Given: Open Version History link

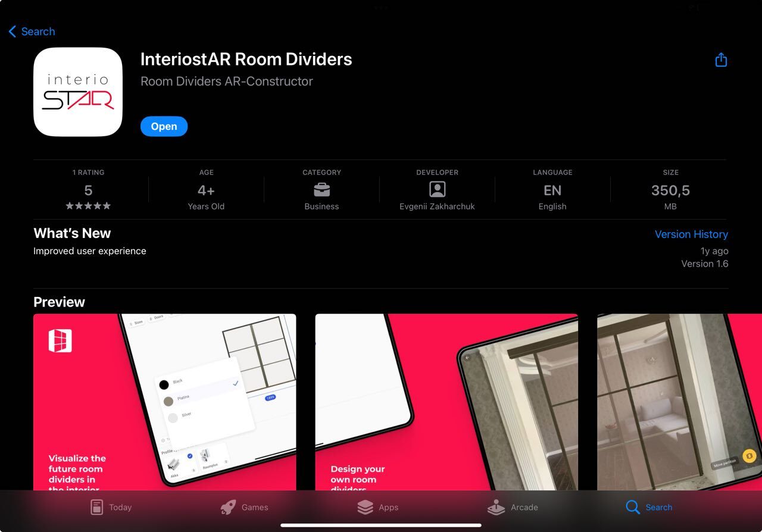Looking at the screenshot, I should click(x=691, y=234).
